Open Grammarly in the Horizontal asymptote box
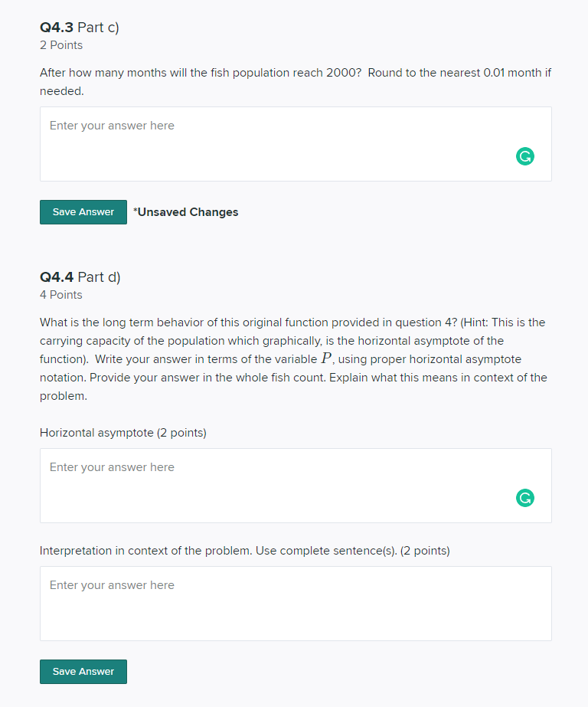The width and height of the screenshot is (588, 707). coord(525,498)
